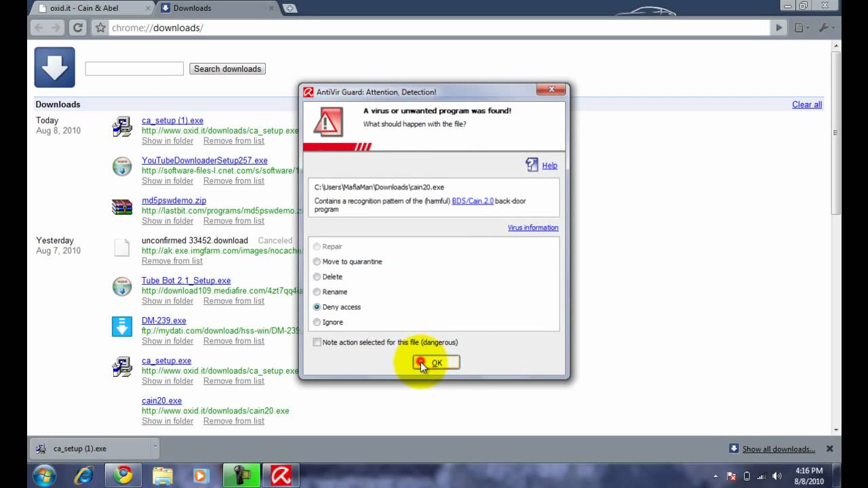Click the Search downloads button
This screenshot has width=868, height=488.
tap(227, 68)
